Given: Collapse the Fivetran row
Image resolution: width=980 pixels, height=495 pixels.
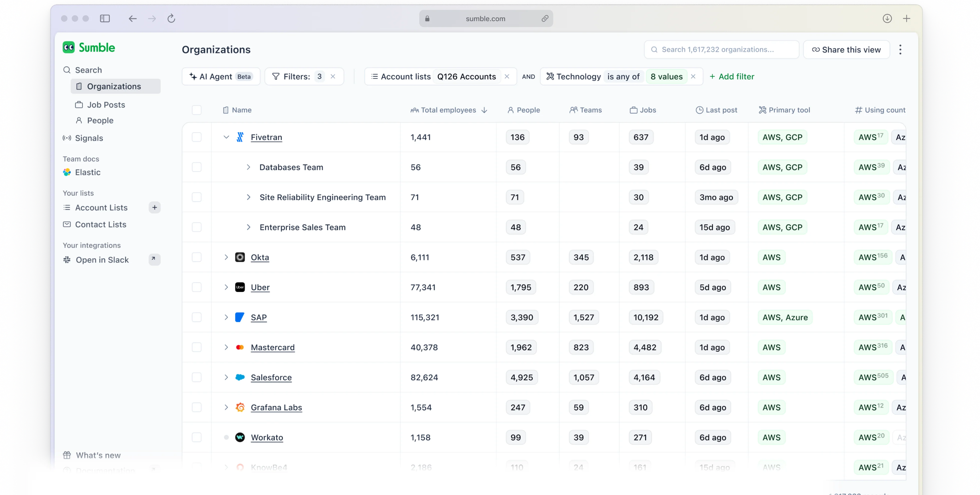Looking at the screenshot, I should (226, 137).
